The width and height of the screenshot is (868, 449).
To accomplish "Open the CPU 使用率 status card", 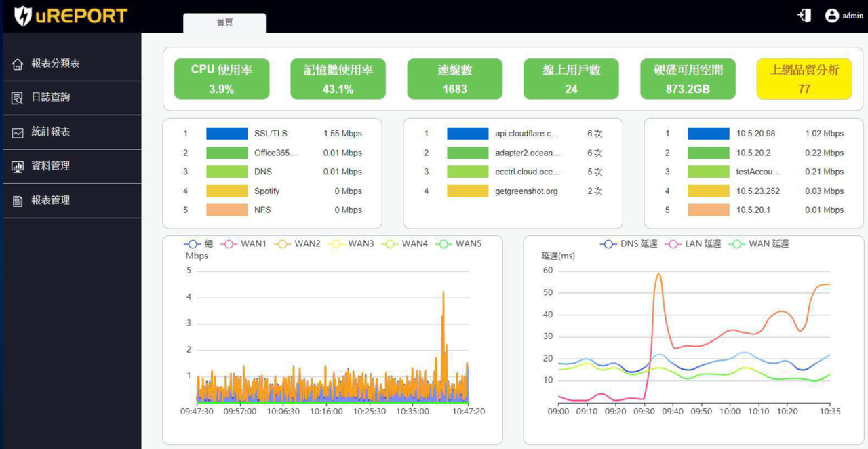I will [x=221, y=79].
